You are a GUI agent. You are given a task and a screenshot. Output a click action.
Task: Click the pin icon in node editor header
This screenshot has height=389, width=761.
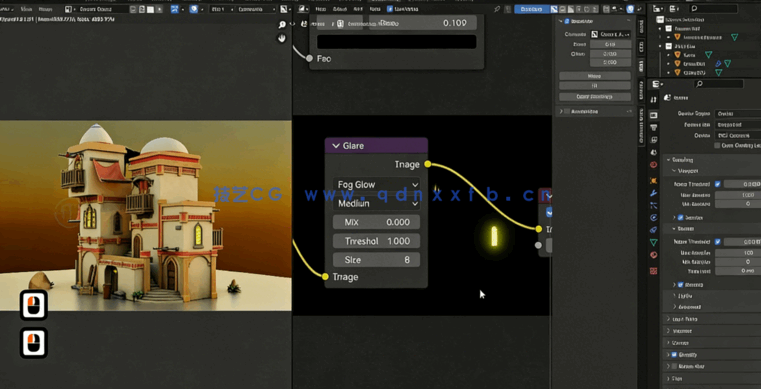497,9
